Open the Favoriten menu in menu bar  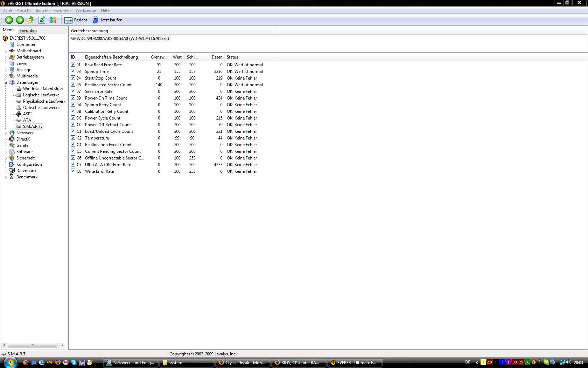pyautogui.click(x=62, y=11)
